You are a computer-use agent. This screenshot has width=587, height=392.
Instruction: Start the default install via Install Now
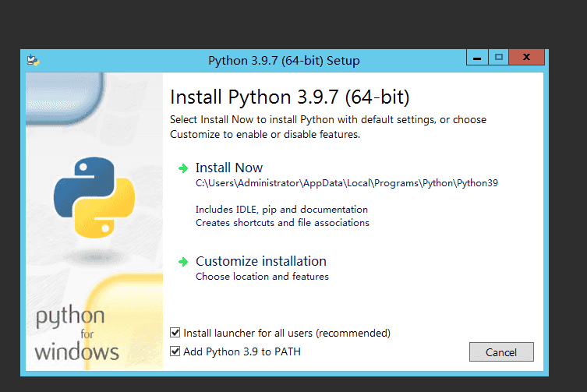[229, 168]
